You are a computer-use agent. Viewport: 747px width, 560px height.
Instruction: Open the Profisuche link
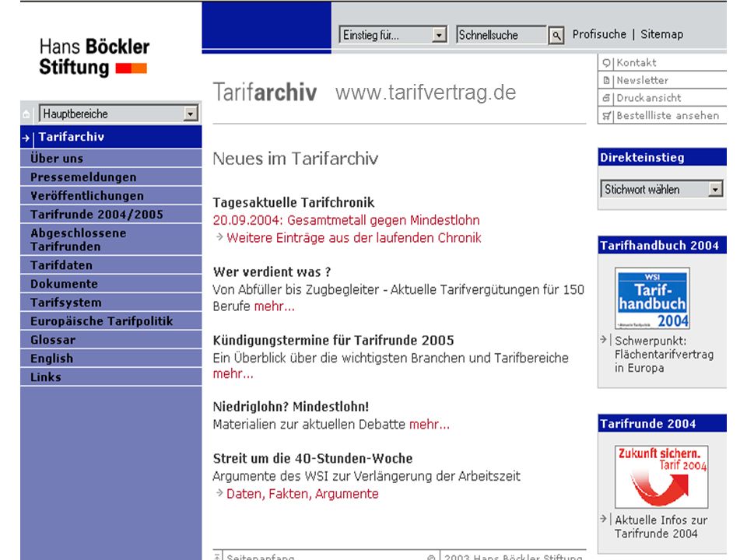click(x=599, y=34)
